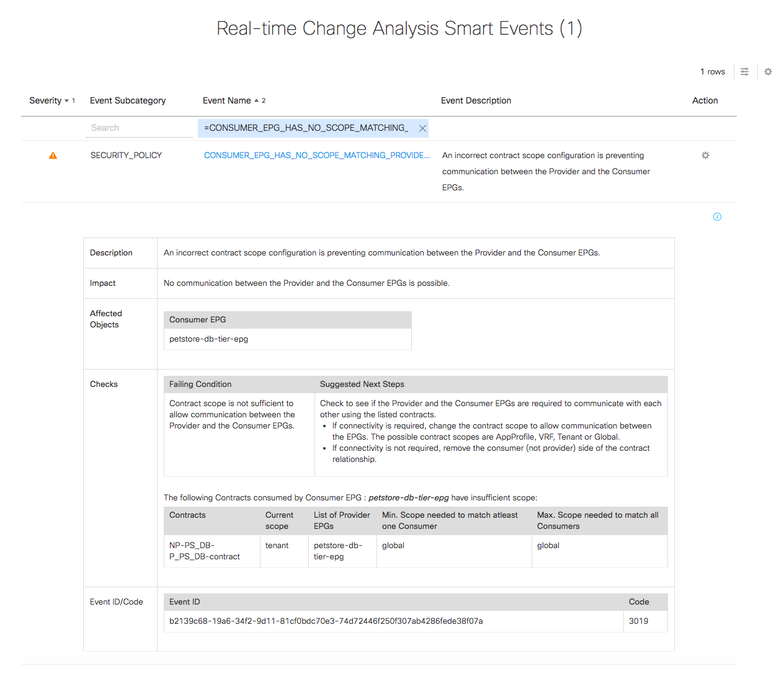Sort by the Severity column arrow
The height and width of the screenshot is (679, 784).
click(x=67, y=101)
